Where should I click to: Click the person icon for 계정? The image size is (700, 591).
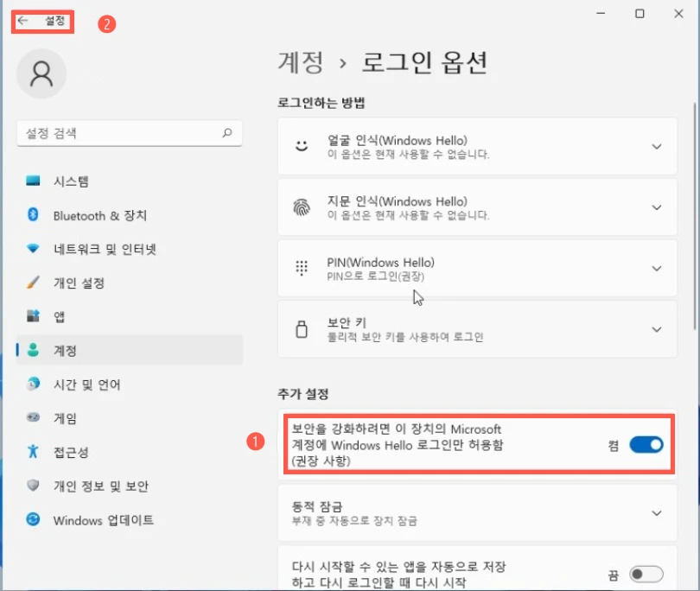pos(33,350)
